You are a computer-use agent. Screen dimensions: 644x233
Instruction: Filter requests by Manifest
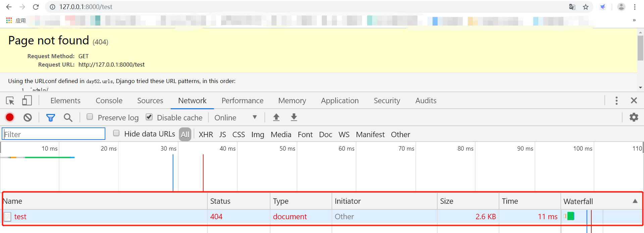tap(370, 134)
